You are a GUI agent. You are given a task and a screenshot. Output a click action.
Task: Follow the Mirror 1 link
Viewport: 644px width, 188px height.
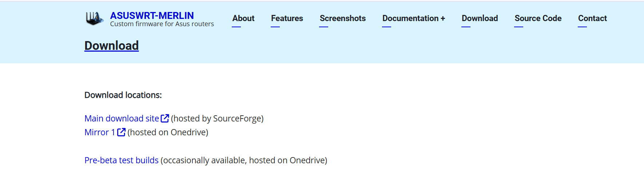[99, 132]
